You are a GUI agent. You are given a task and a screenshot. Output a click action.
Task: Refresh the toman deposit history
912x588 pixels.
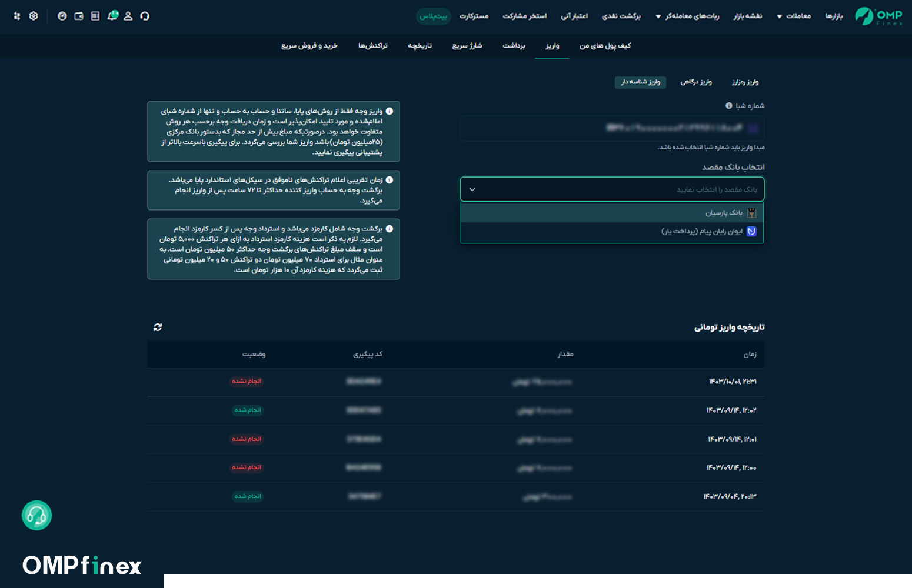point(158,327)
